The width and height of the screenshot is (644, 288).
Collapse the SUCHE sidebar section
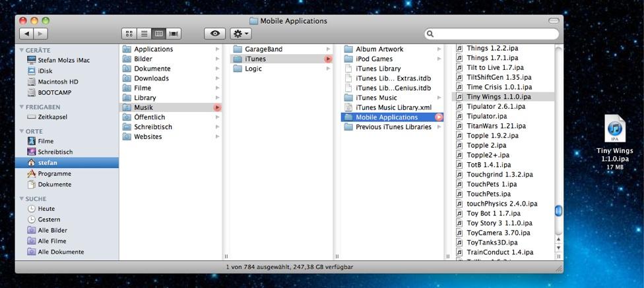[21, 198]
